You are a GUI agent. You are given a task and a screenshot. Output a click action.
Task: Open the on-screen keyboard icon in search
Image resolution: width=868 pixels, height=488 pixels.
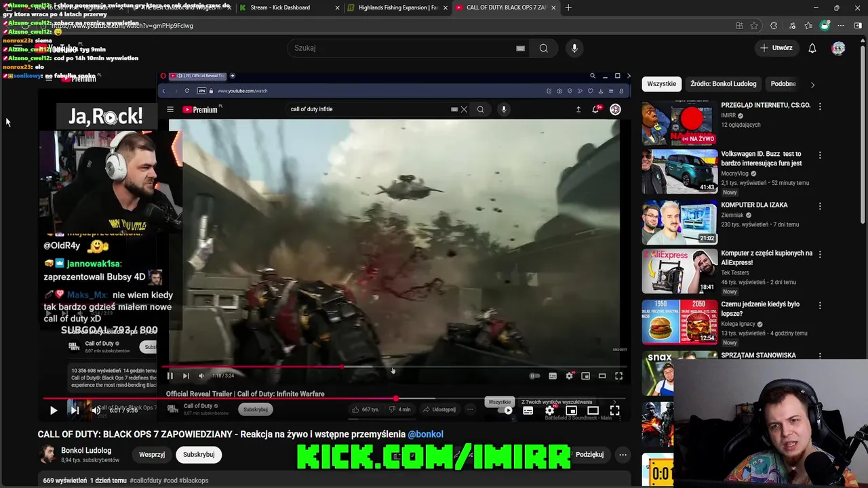pyautogui.click(x=520, y=48)
